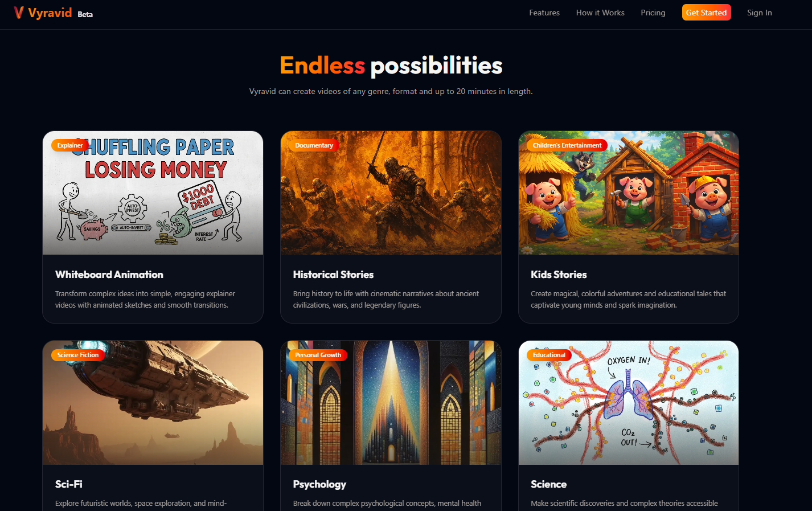812x511 pixels.
Task: Select the Personal Growth tag badge
Action: click(x=318, y=355)
